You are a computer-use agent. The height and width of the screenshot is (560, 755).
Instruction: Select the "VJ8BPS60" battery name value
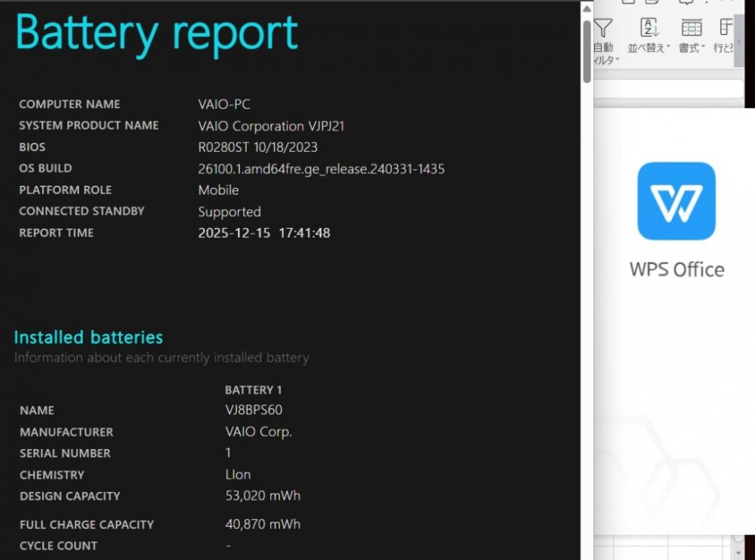click(254, 410)
